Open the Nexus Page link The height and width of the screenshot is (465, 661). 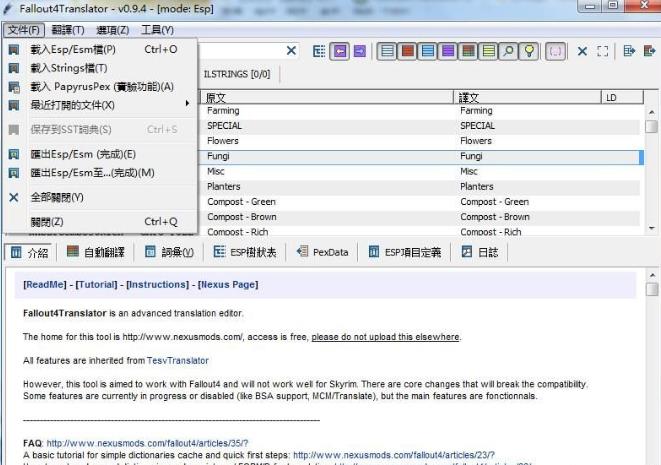(x=228, y=285)
